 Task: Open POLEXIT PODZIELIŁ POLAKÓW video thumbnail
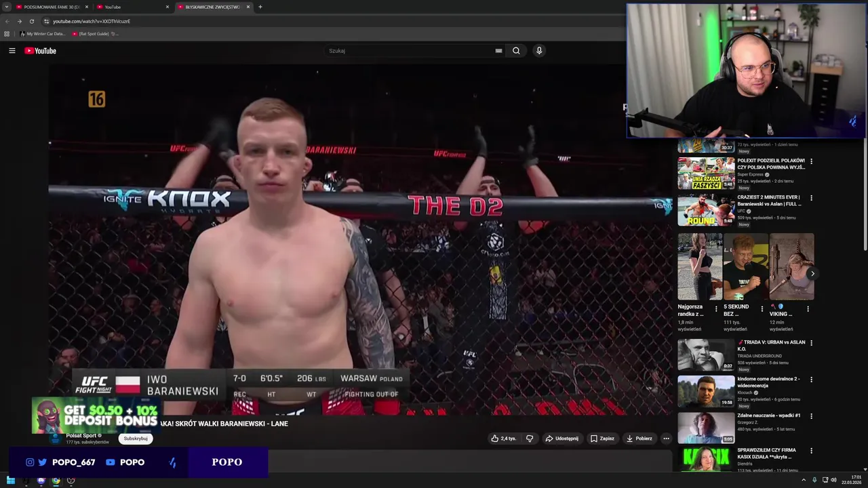(x=706, y=174)
